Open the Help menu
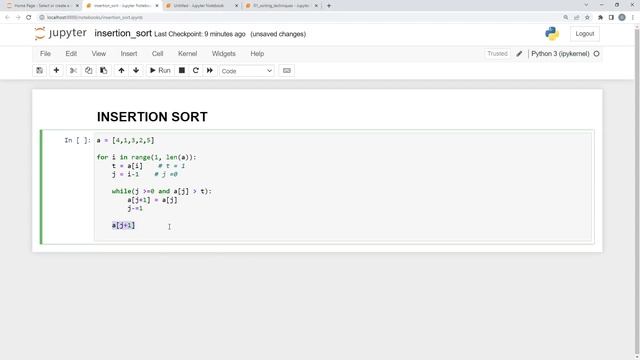 click(x=257, y=53)
